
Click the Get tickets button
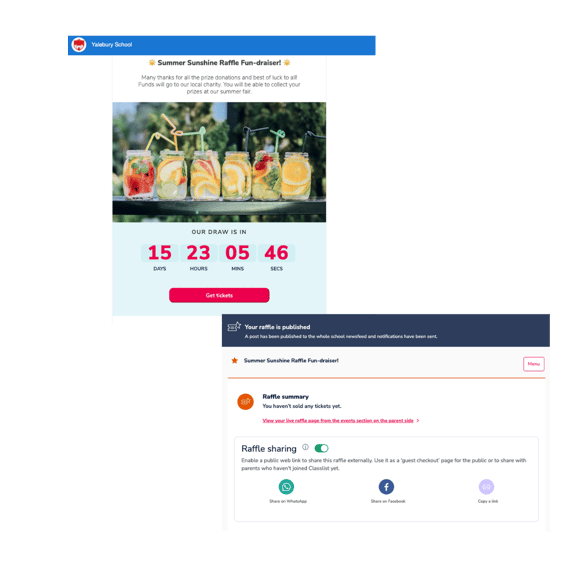219,295
